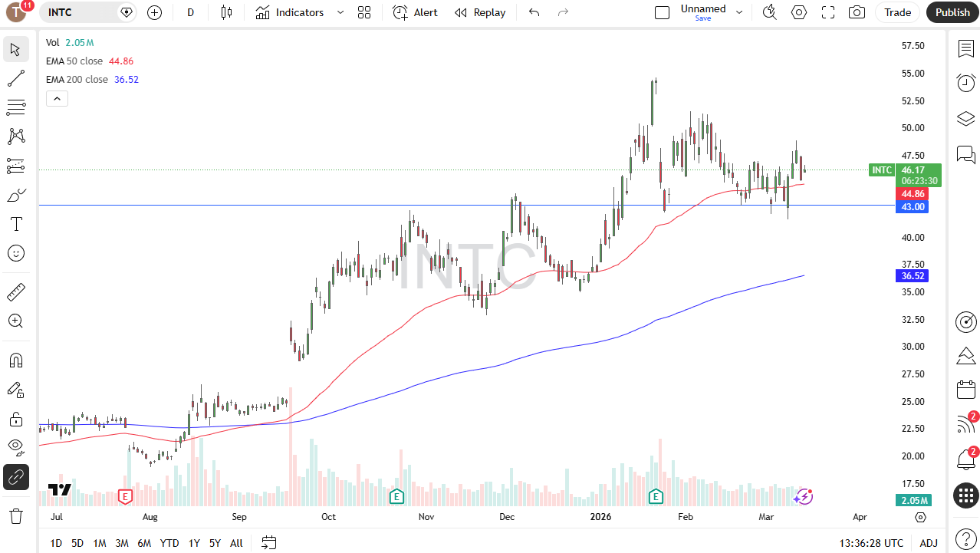Open the indicator templates grid
The image size is (980, 553).
click(364, 12)
